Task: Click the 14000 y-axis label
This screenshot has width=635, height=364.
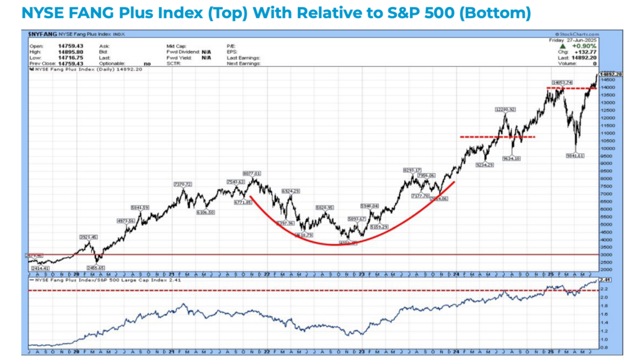Action: point(607,87)
